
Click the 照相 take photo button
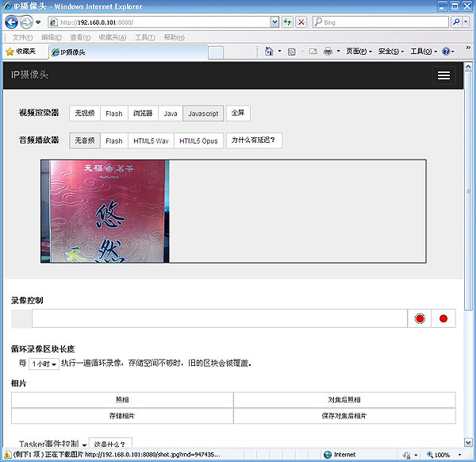[122, 400]
